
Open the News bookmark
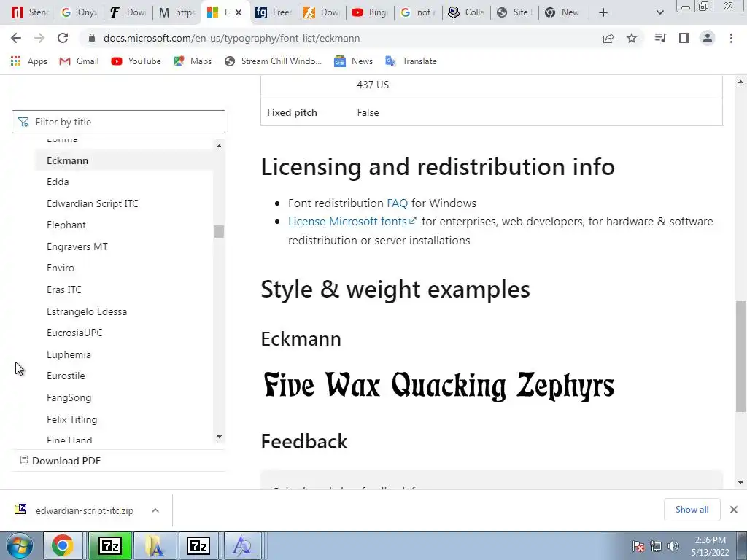tap(353, 61)
